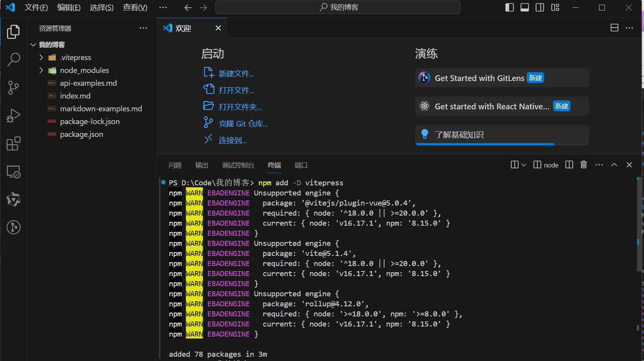Screen dimensions: 644x361
Task: Switch to the 调试控制台 tab
Action: [x=238, y=165]
